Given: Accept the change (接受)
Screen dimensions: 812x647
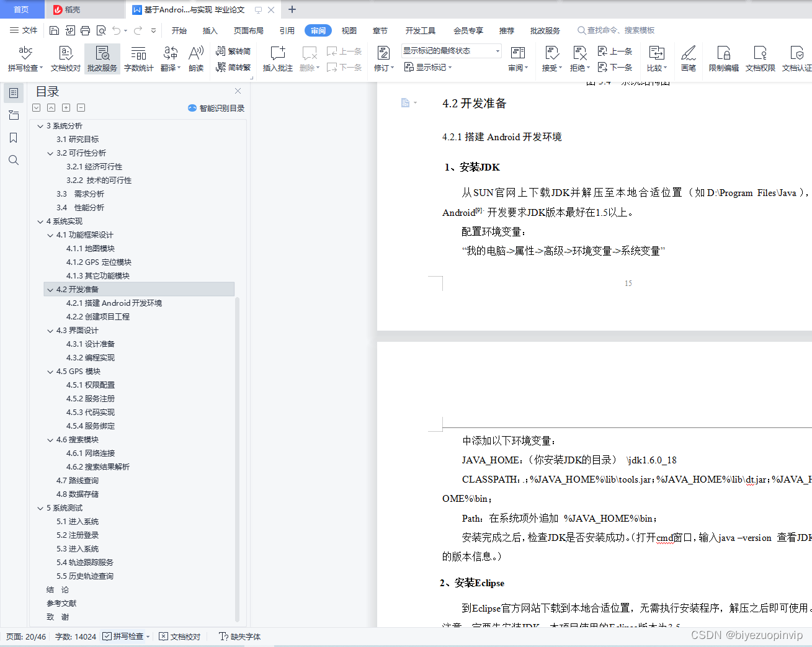Looking at the screenshot, I should tap(551, 59).
